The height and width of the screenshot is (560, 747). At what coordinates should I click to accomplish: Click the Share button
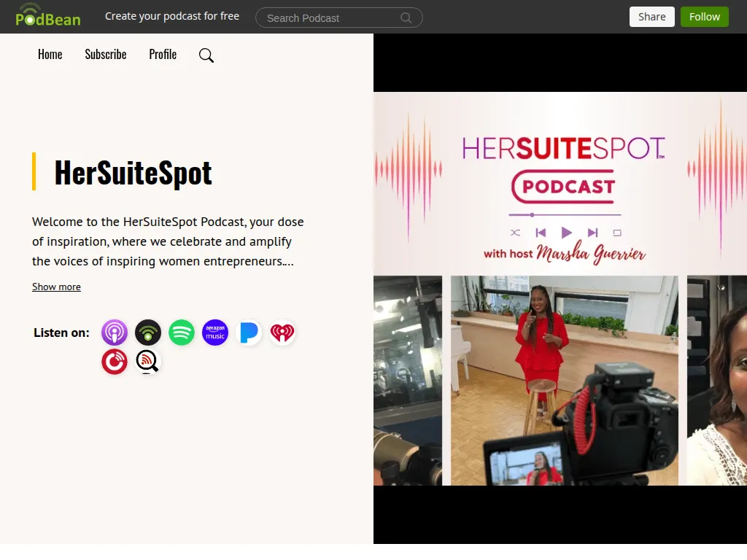pyautogui.click(x=651, y=17)
